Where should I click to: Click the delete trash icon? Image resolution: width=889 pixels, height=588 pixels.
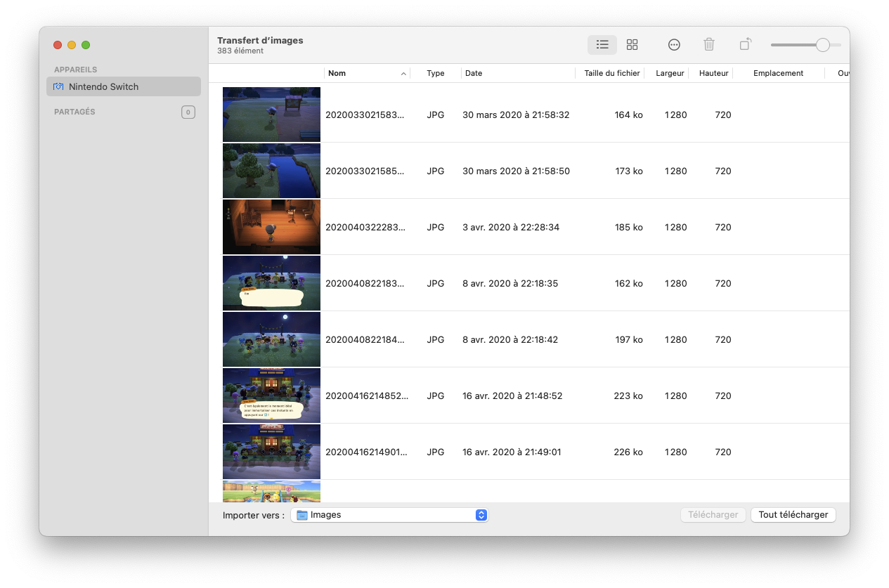709,45
